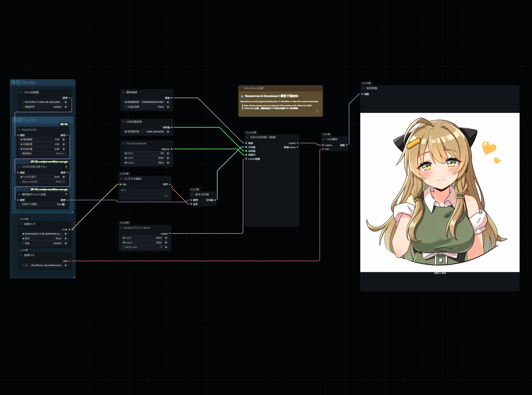Open the 采样器名称 euler_ancestral dropdown
This screenshot has height=395, width=532.
click(147, 132)
